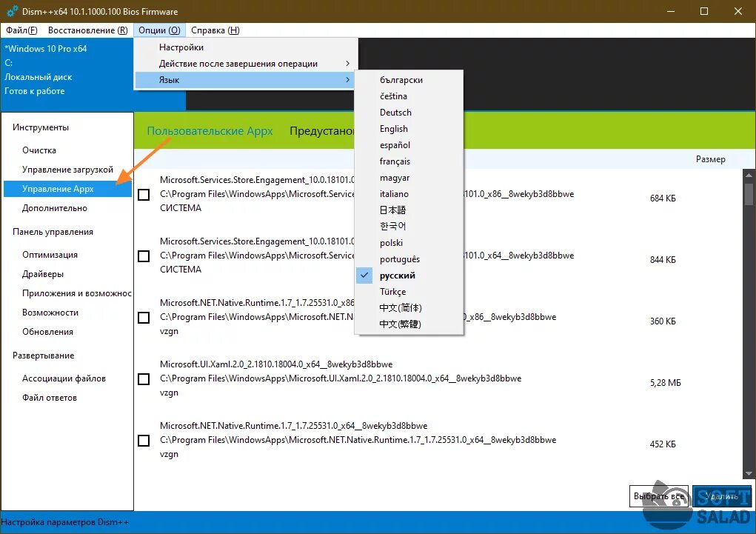
Task: Open Управление Appx in the sidebar
Action: tap(67, 189)
